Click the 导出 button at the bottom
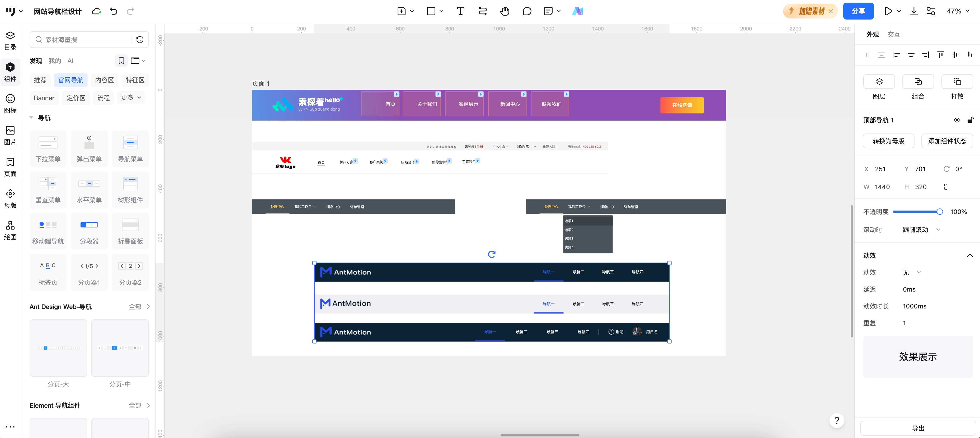The height and width of the screenshot is (438, 980). click(918, 428)
